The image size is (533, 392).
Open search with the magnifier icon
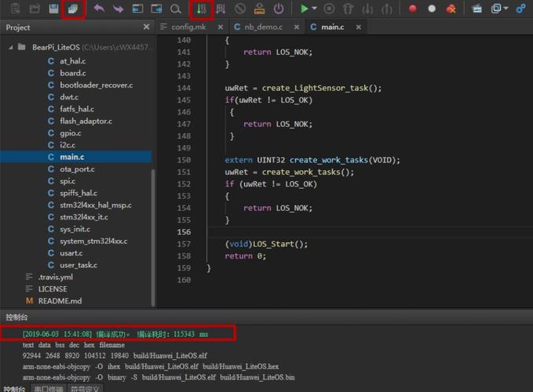coord(175,9)
